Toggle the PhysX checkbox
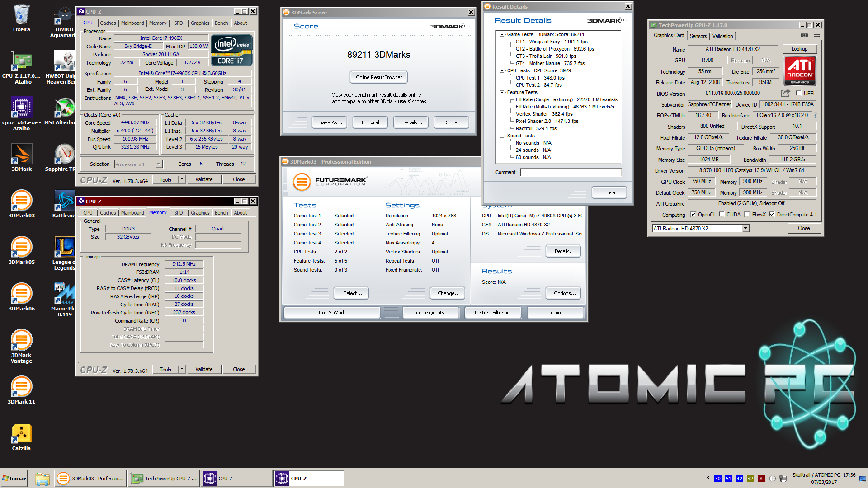The image size is (868, 488). point(747,215)
